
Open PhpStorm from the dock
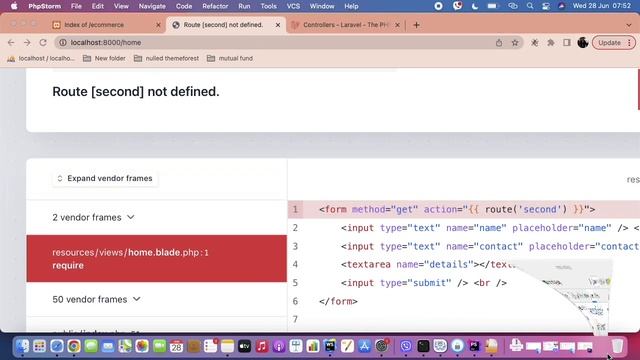pyautogui.click(x=474, y=346)
